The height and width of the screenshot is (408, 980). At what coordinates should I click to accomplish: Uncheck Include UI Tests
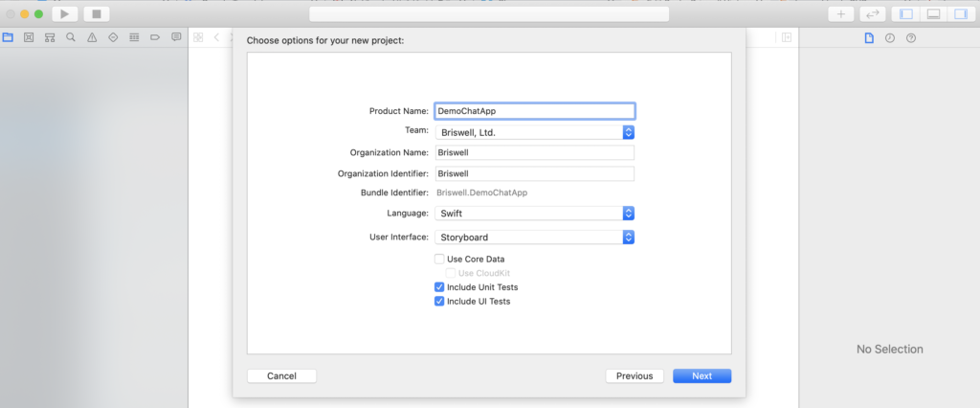tap(439, 301)
